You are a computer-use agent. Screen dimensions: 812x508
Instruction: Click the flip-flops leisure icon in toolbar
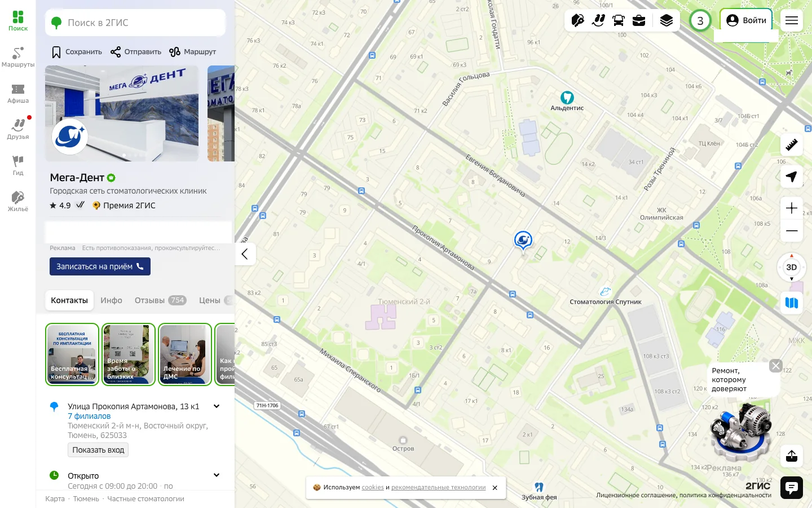(598, 21)
